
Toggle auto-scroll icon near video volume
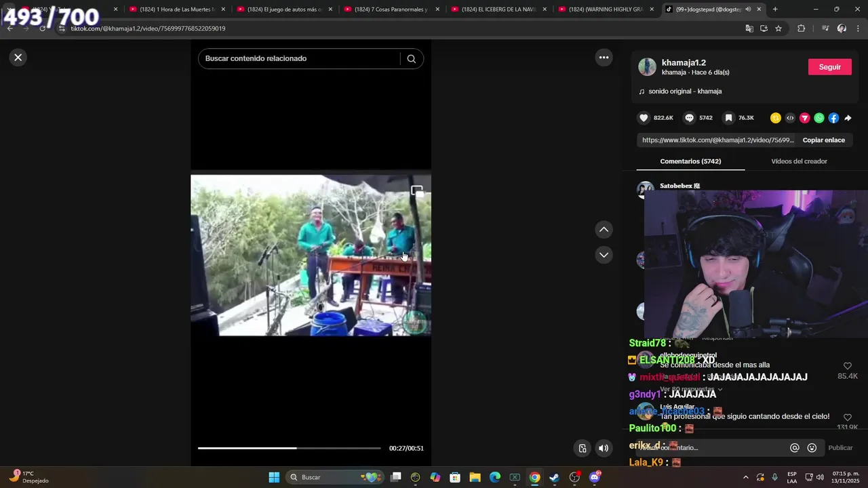[583, 448]
